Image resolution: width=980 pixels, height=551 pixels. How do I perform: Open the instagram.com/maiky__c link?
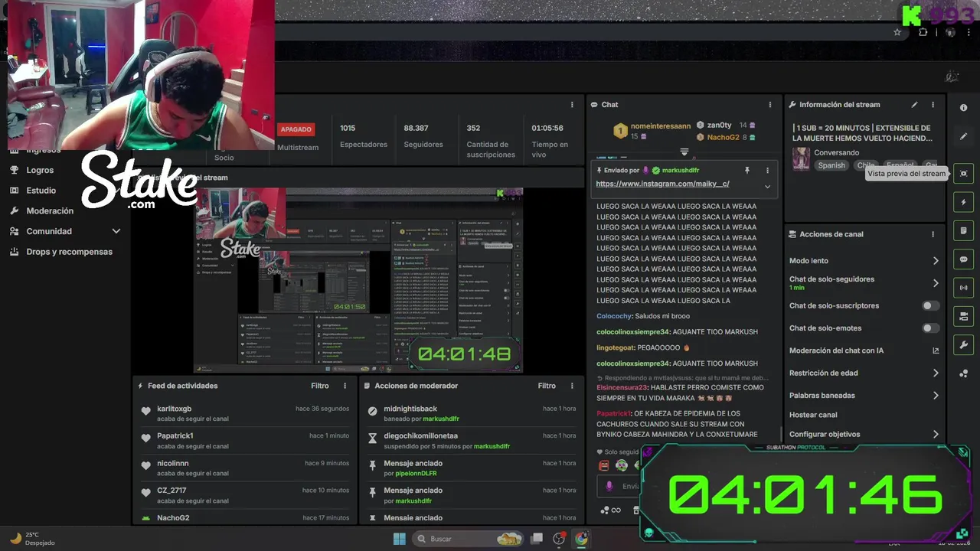click(x=662, y=184)
